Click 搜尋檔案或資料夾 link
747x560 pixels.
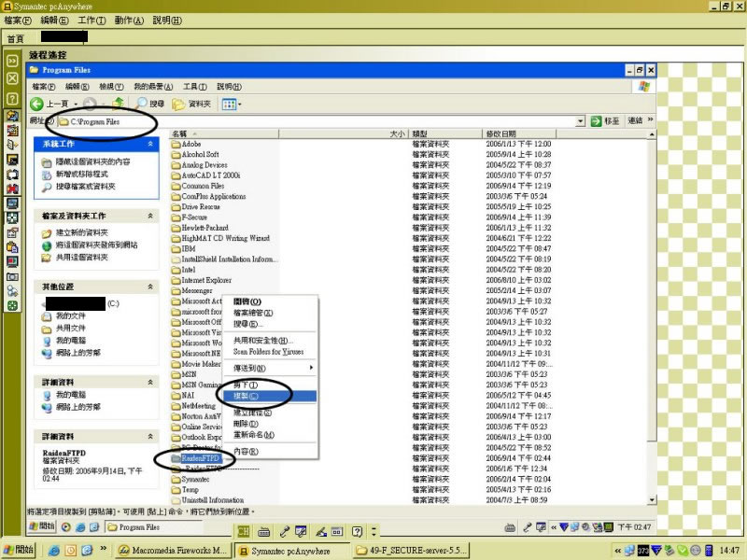[x=86, y=186]
